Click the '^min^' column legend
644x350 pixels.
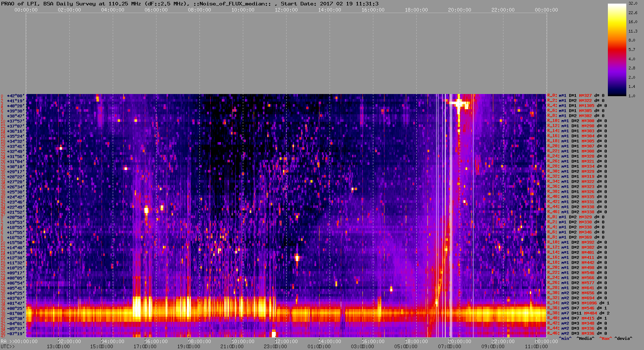click(x=566, y=339)
